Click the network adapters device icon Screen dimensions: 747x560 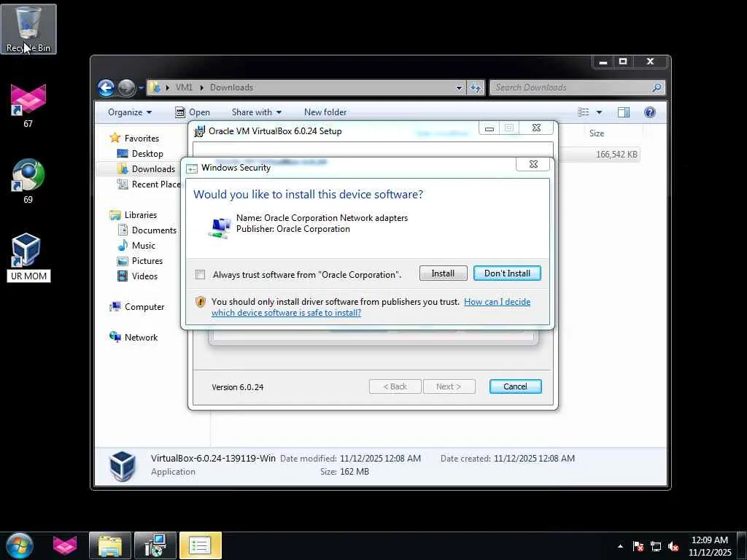click(x=220, y=227)
